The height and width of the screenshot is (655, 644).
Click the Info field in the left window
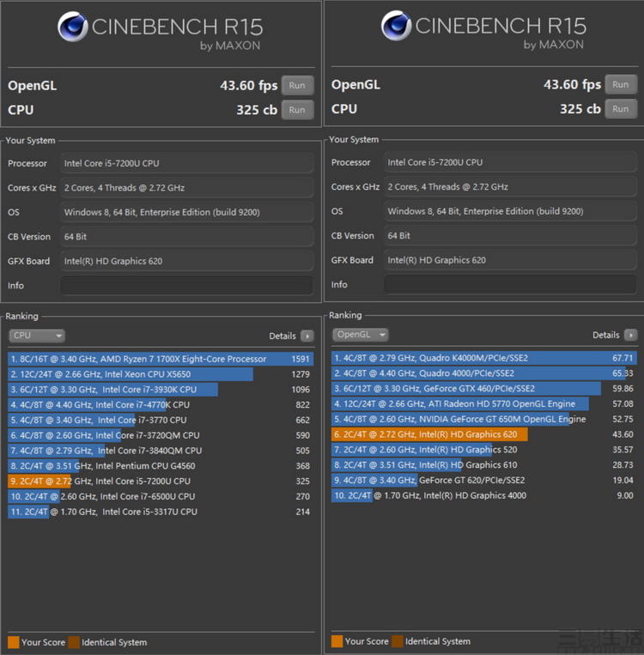(187, 285)
